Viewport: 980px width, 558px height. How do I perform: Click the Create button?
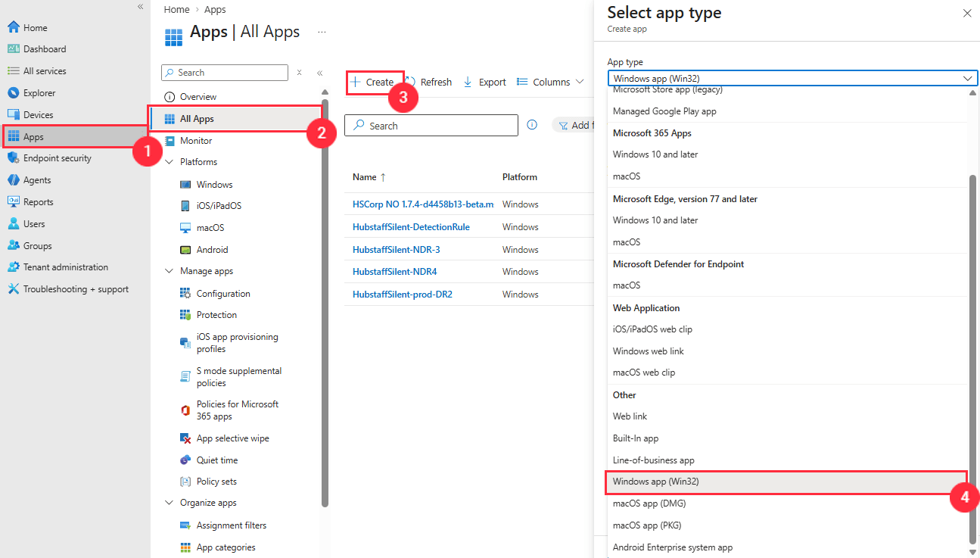tap(373, 82)
